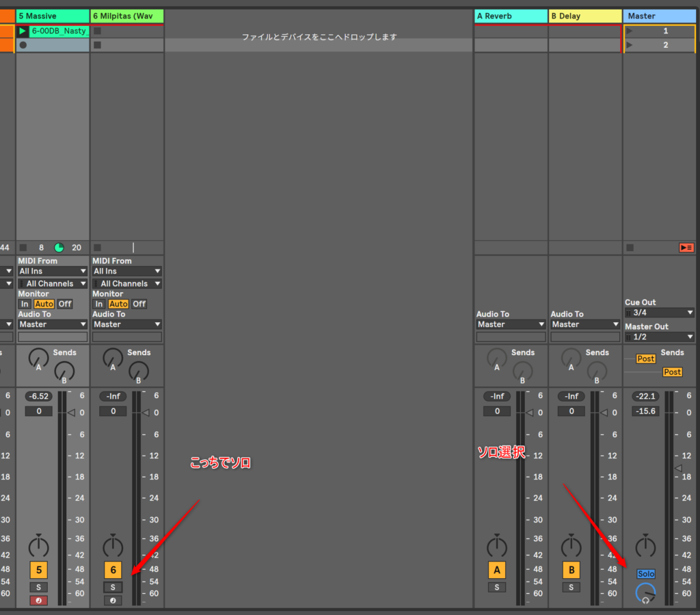Solo track 6 Milpitas with S button
Screen dimensions: 700x615
click(113, 587)
